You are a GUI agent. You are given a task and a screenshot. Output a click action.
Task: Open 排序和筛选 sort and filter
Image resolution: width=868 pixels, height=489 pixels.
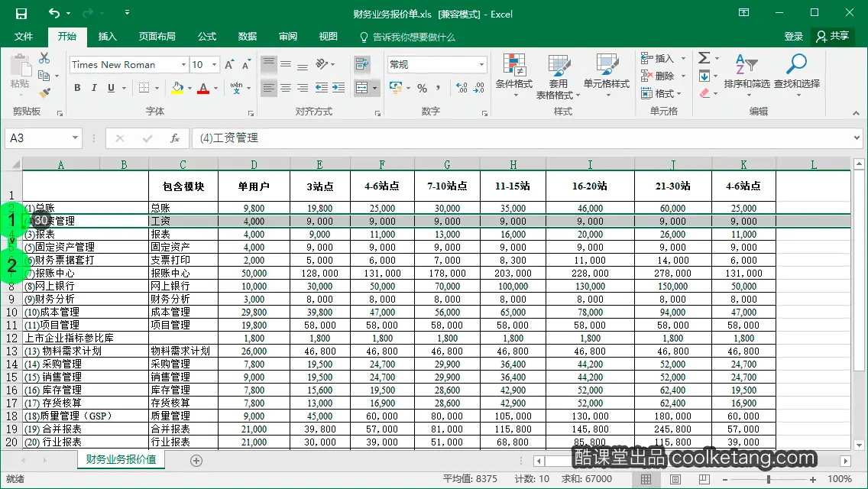[x=747, y=76]
